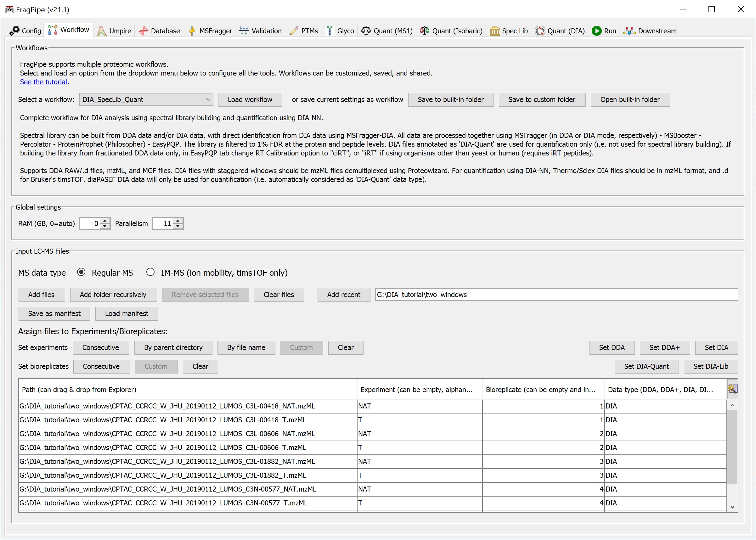
Task: Open the Validation tab icon
Action: [x=244, y=31]
